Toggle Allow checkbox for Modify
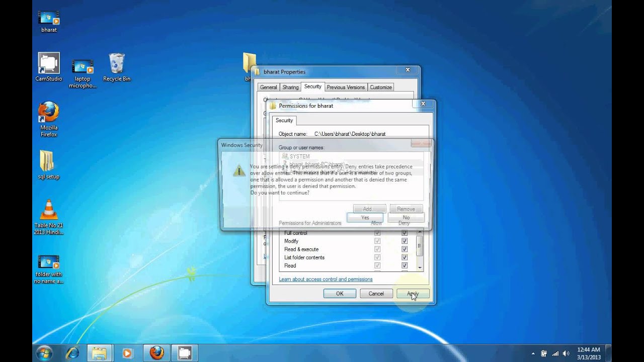 tap(377, 241)
